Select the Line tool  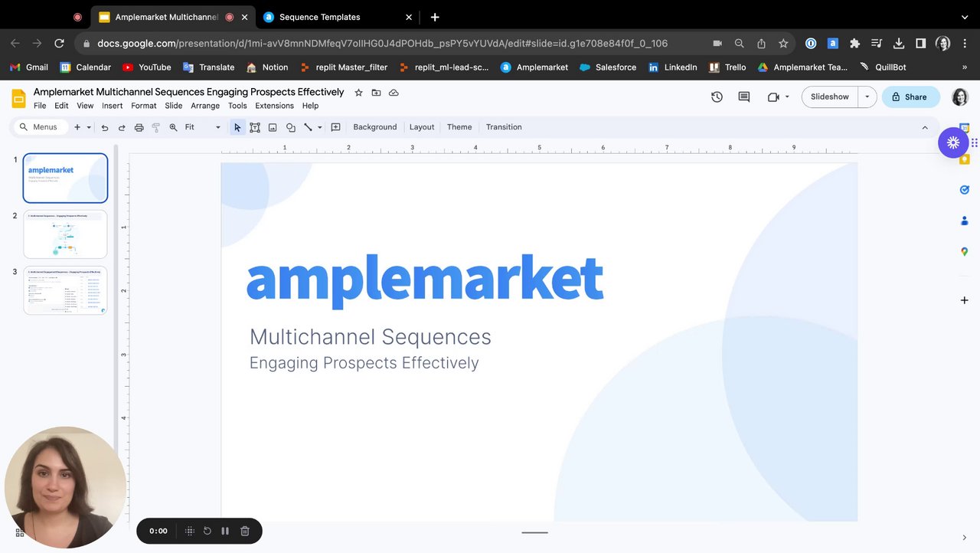(308, 127)
